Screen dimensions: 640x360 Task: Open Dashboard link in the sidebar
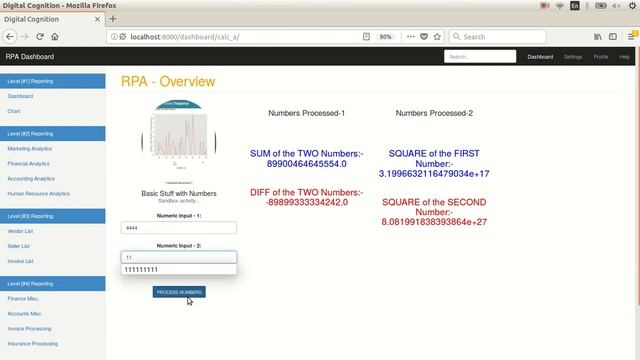[20, 96]
